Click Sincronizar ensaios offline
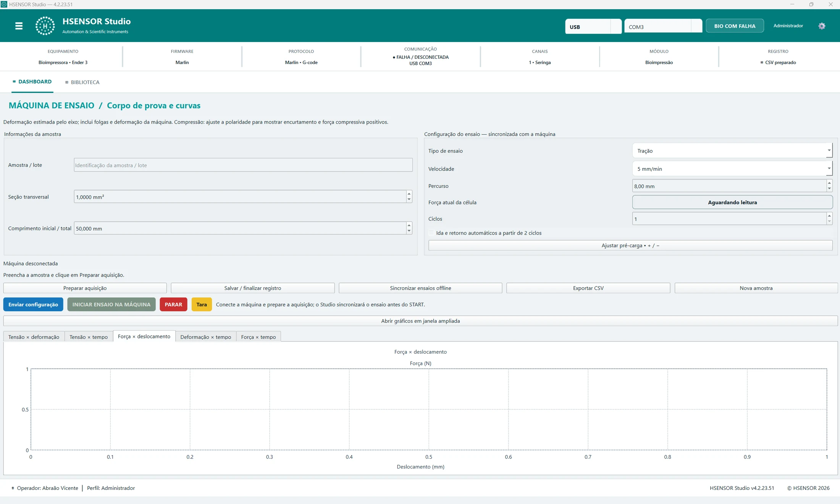Screen dimensions: 840x504 coord(420,288)
